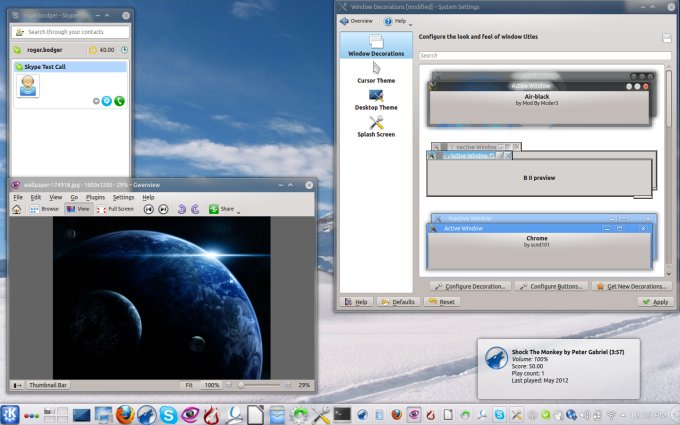
Task: Click the blue video call icon in Skype
Action: pyautogui.click(x=107, y=101)
